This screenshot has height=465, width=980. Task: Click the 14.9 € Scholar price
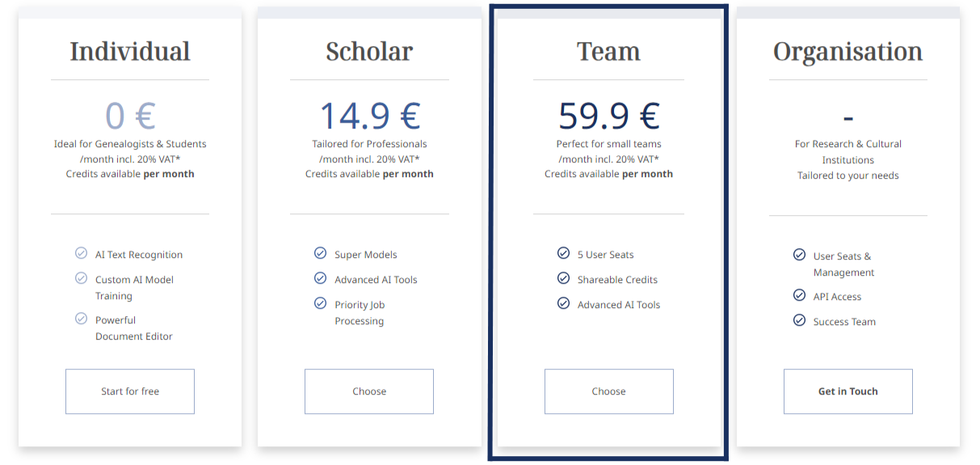pyautogui.click(x=369, y=116)
